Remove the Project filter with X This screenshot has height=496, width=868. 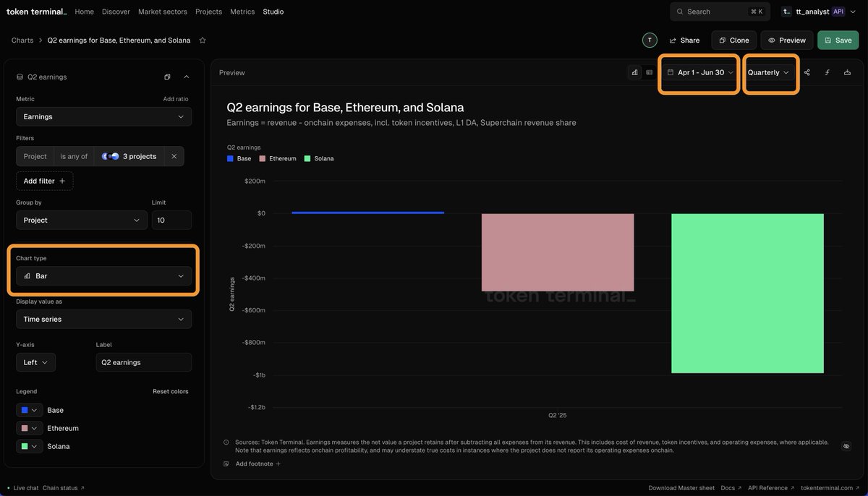174,156
